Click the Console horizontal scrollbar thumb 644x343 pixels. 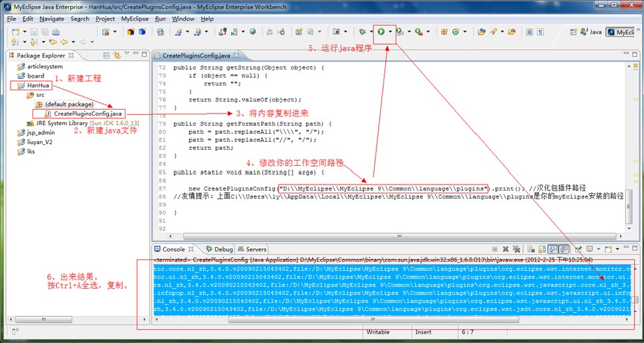pyautogui.click(x=373, y=319)
